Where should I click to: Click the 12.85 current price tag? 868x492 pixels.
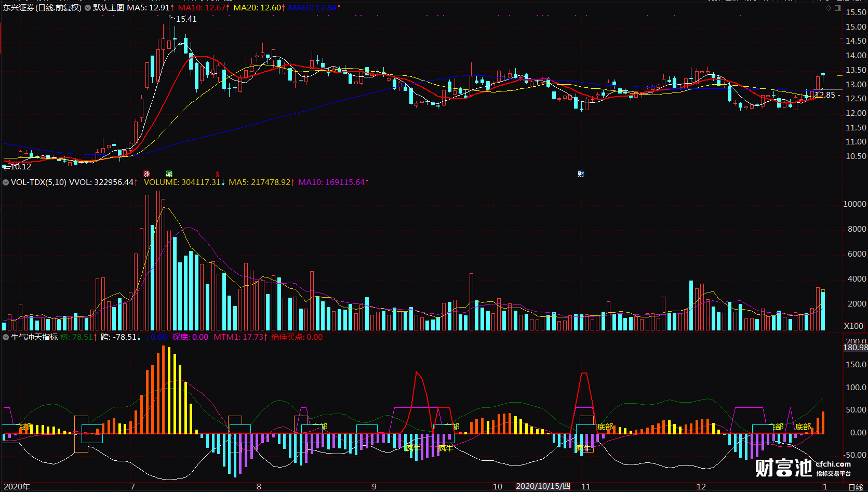click(824, 95)
